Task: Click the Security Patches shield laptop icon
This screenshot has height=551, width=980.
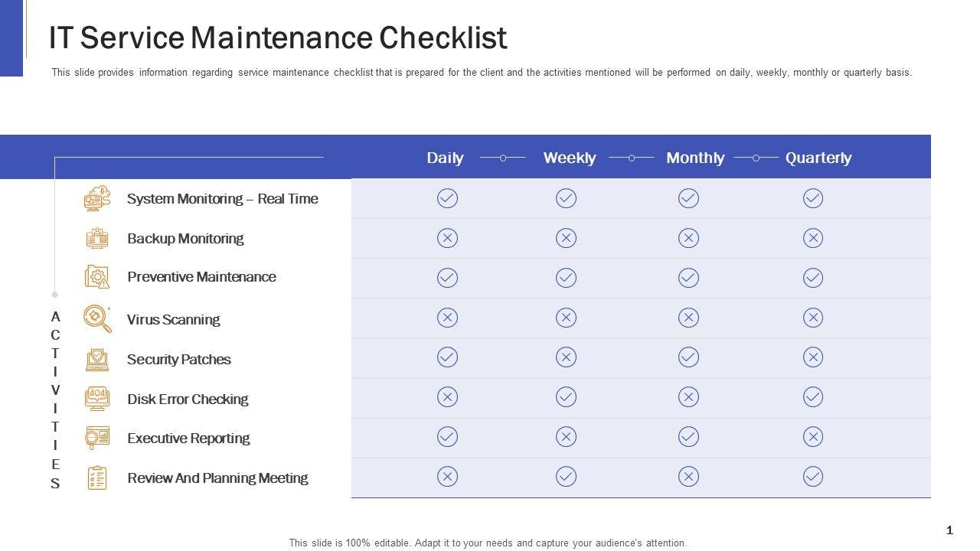Action: tap(97, 359)
